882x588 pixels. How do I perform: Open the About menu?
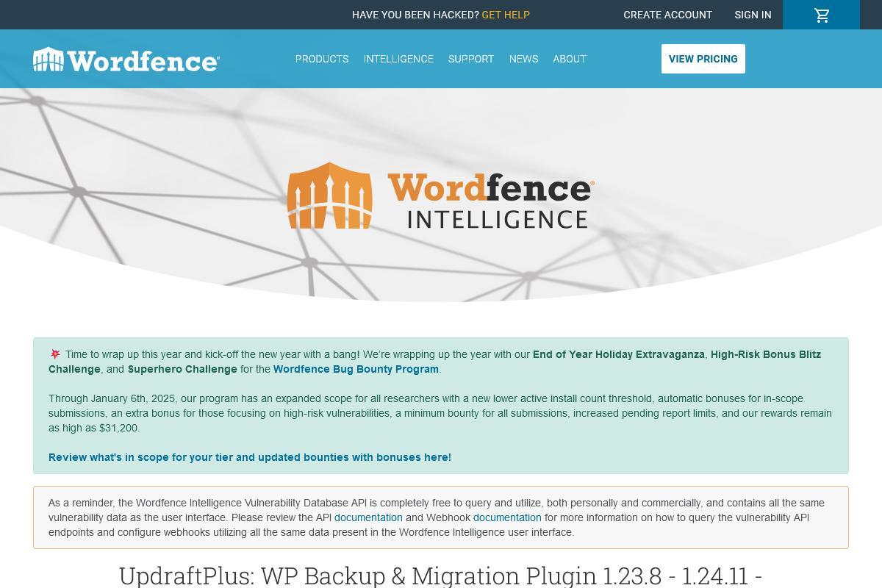coord(570,59)
